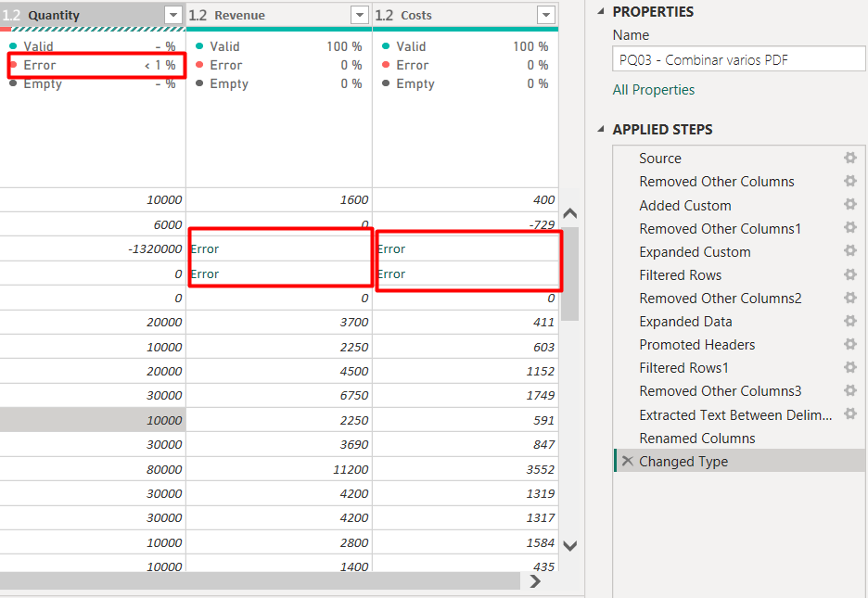Open the All Properties link

point(653,90)
